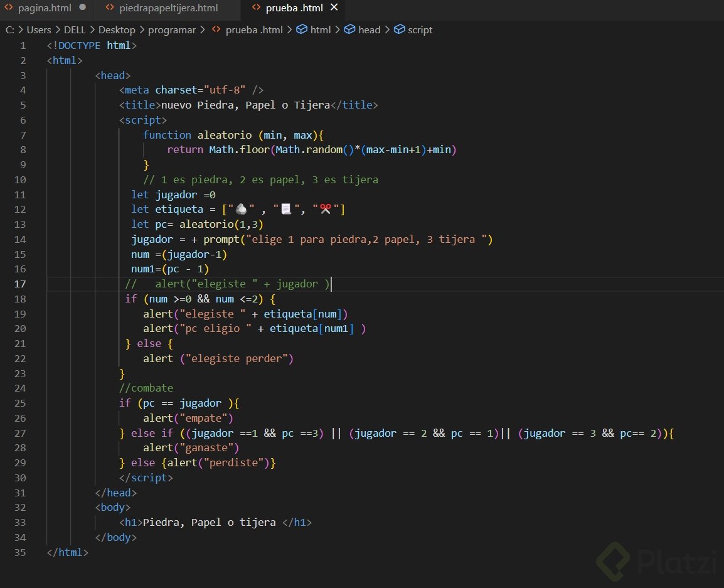
Task: Click the //combate comment
Action: 146,388
